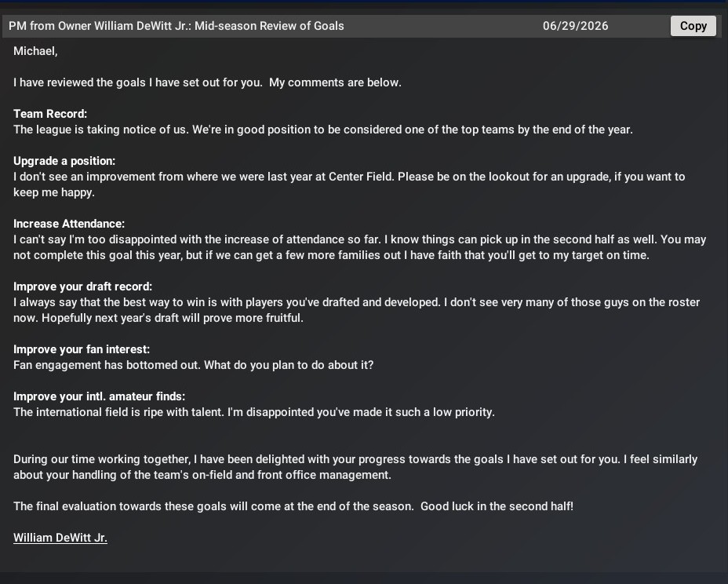Click the final evaluation closing sentence
This screenshot has width=728, height=584.
(x=293, y=506)
